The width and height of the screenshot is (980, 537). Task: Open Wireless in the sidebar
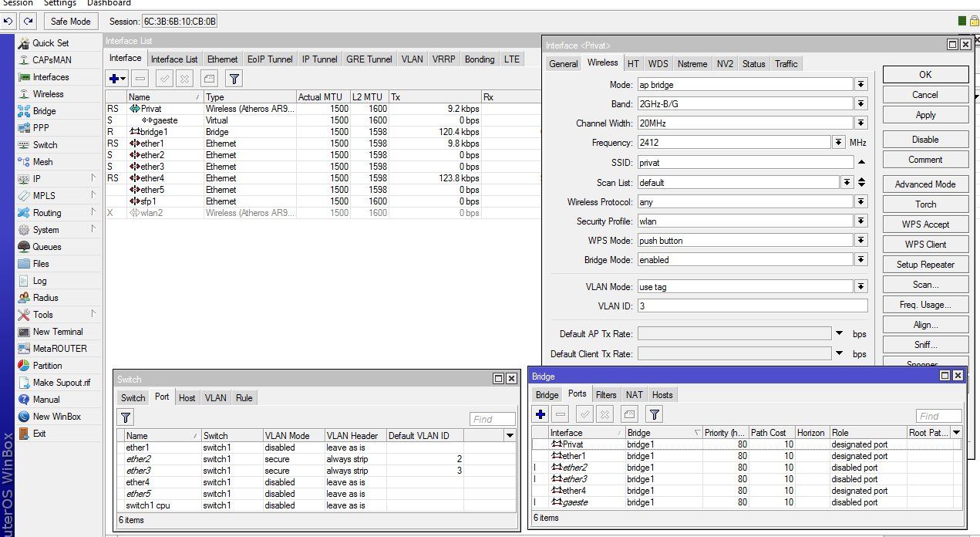(x=48, y=94)
